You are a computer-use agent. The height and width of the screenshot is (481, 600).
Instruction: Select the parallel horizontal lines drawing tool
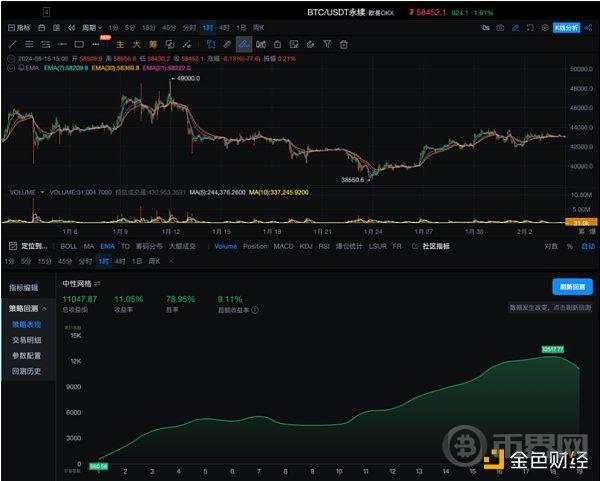pos(29,44)
